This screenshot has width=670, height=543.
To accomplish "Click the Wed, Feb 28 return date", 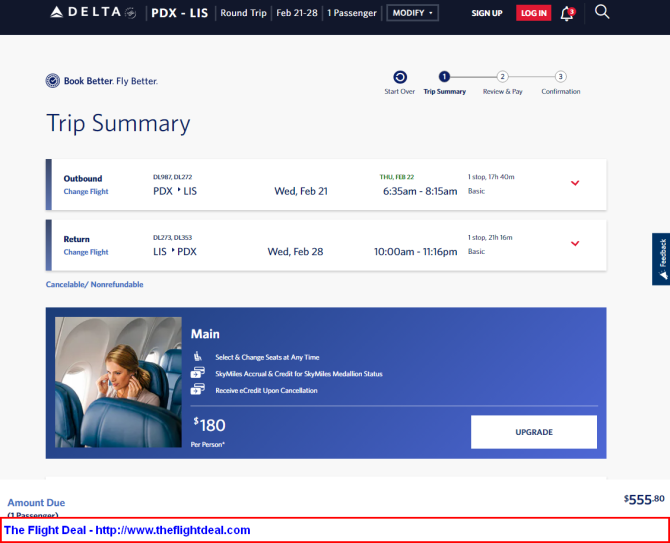I will 295,252.
